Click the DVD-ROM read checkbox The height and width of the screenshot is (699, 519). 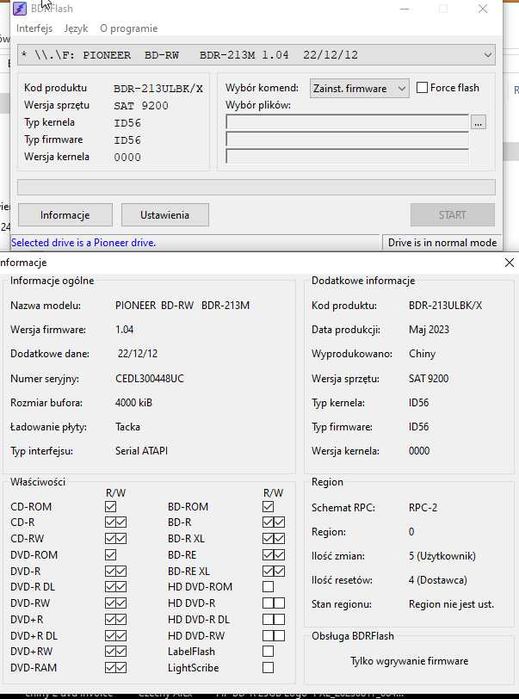coord(111,555)
